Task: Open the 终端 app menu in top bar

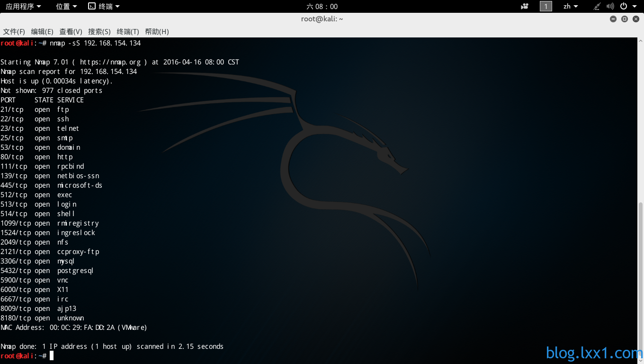Action: 104,6
